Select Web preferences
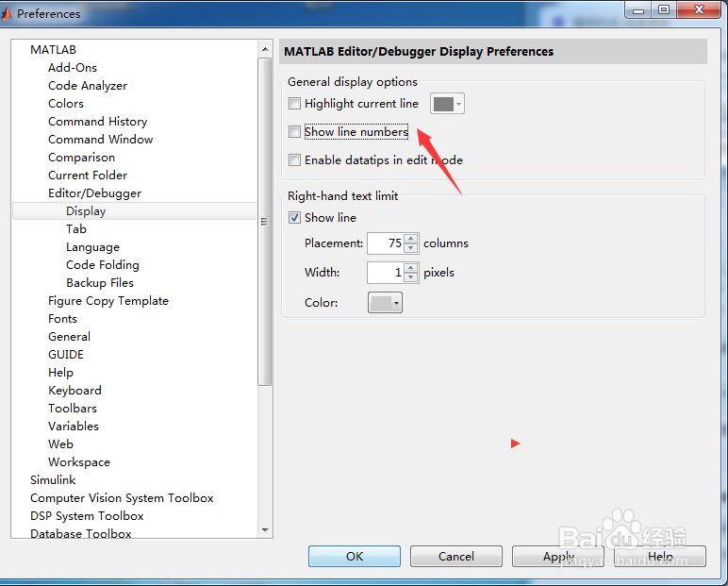The height and width of the screenshot is (586, 728). tap(60, 444)
